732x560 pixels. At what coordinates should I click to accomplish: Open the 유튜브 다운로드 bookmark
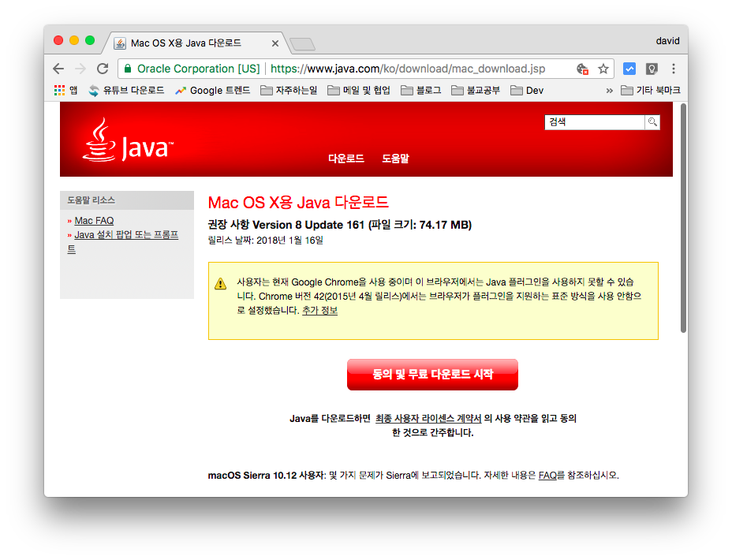tap(126, 90)
